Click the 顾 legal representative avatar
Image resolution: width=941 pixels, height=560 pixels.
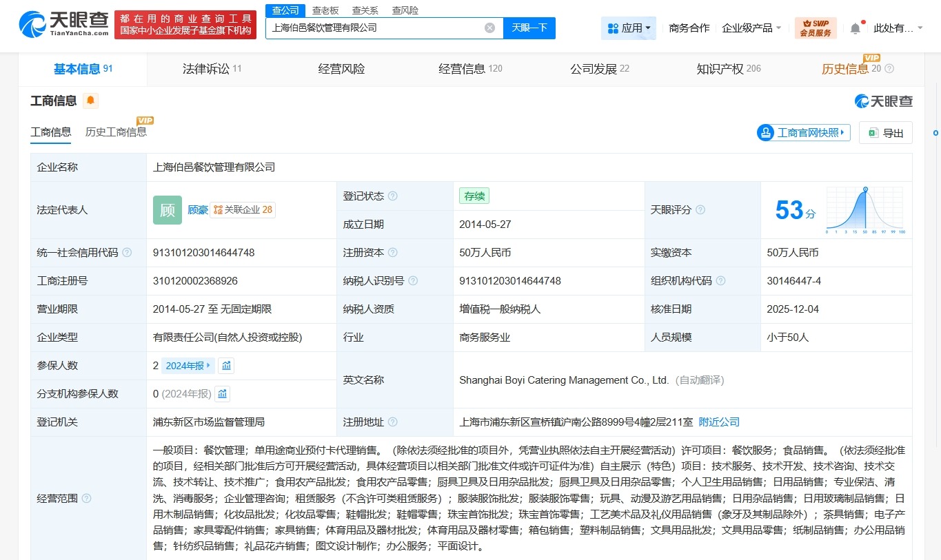[x=167, y=209]
